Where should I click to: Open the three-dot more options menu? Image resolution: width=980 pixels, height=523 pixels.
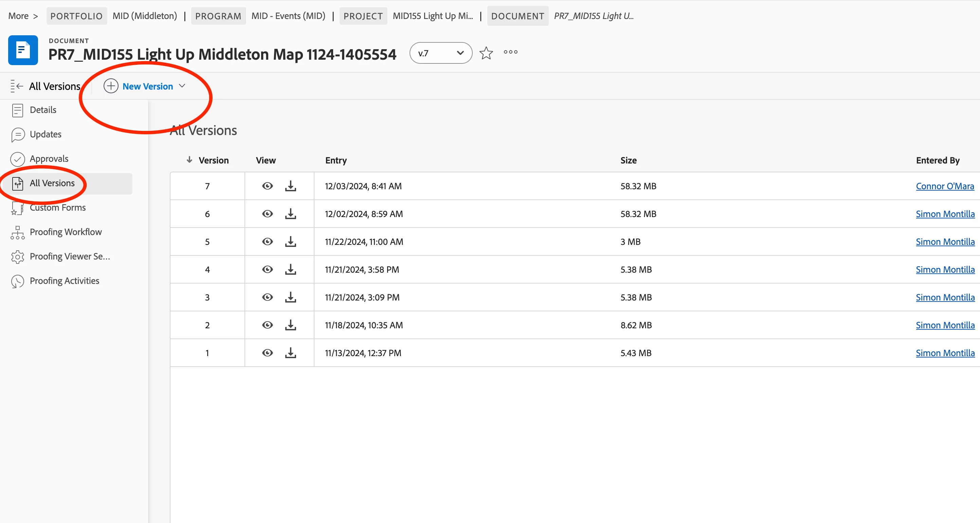510,52
